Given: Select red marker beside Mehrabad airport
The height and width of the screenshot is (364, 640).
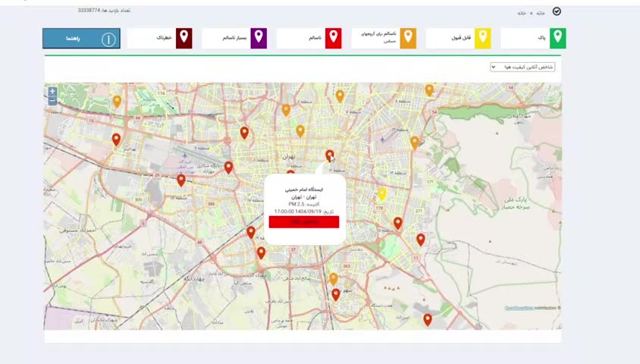Looking at the screenshot, I should click(181, 180).
